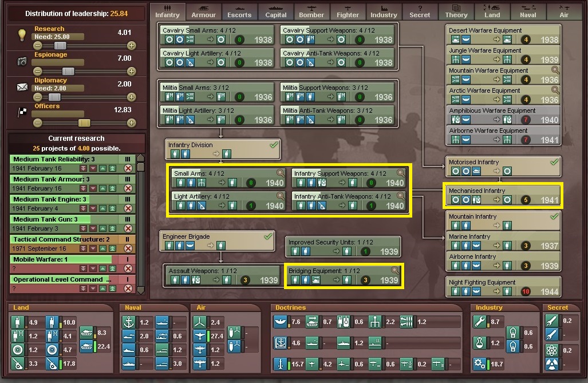588x383 pixels.
Task: Open the Naval doctrine tab
Action: 528,12
